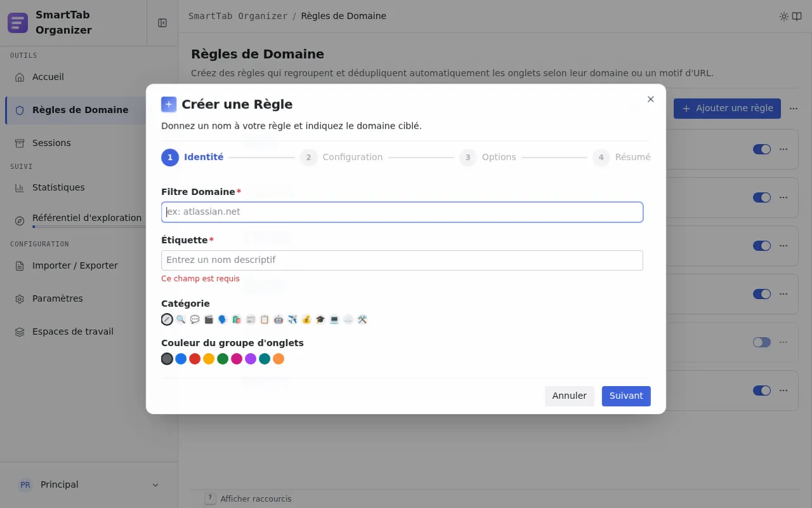This screenshot has height=508, width=812.
Task: Open the options menu beside Ajouter une règle
Action: click(794, 109)
